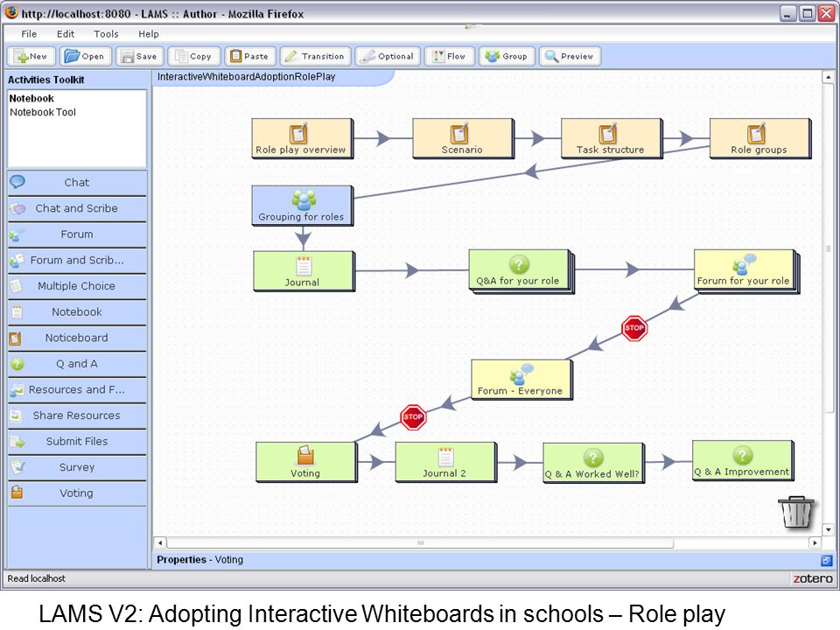Minimize the Firefox window
Image resolution: width=840 pixels, height=630 pixels.
(x=787, y=13)
